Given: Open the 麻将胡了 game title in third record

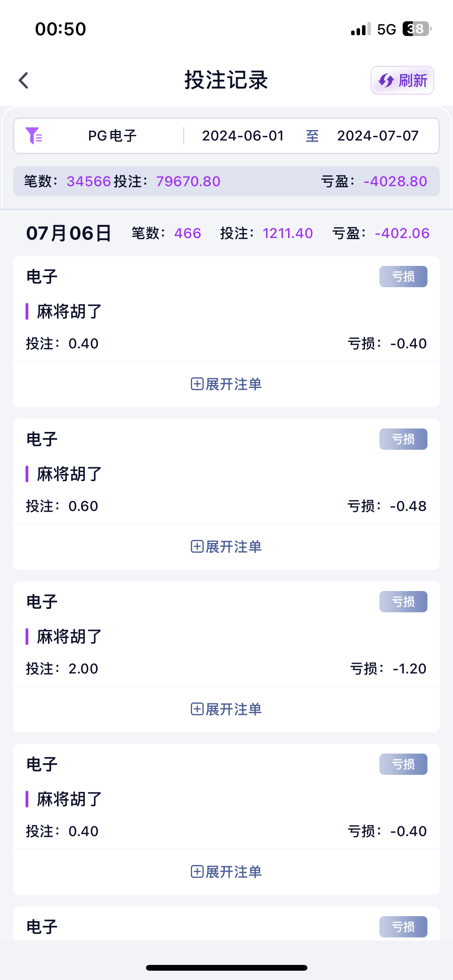Looking at the screenshot, I should (x=69, y=637).
